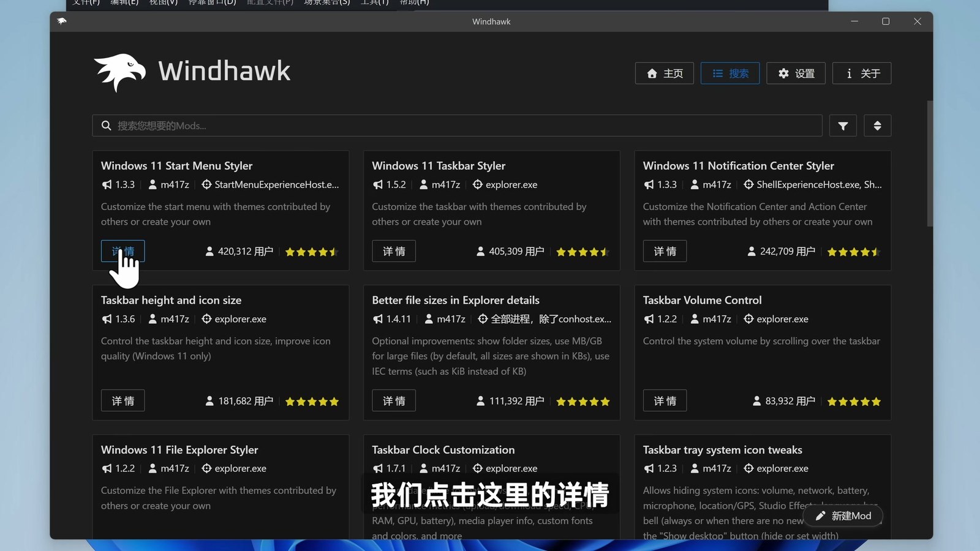This screenshot has width=980, height=551.
Task: Open details for Windows 11 Taskbar Styler
Action: (x=394, y=251)
